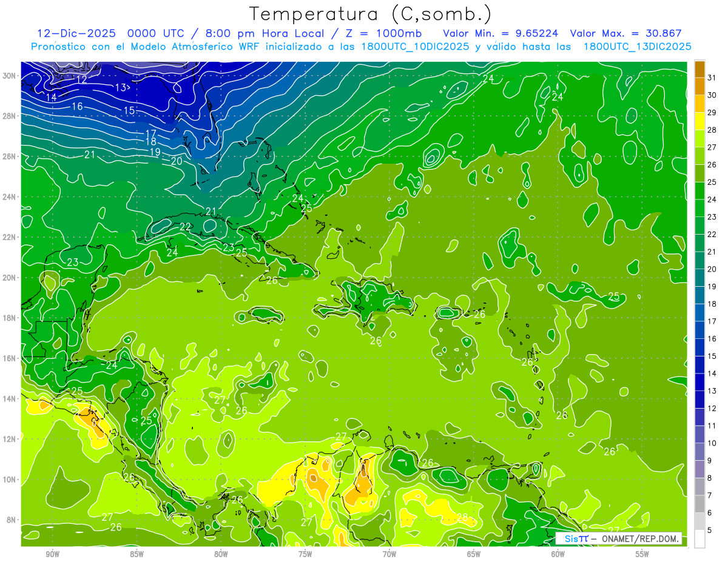
Task: Click the 65W longitude axis label
Action: 474,554
